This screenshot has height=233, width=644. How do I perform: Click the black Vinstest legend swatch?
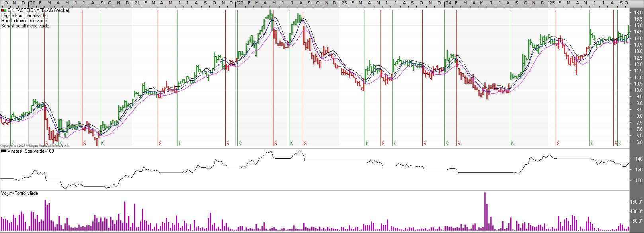(4, 151)
